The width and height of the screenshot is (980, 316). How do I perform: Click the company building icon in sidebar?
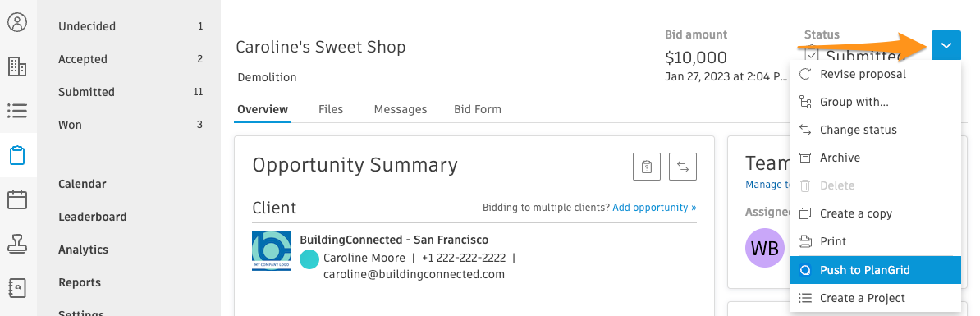click(17, 66)
